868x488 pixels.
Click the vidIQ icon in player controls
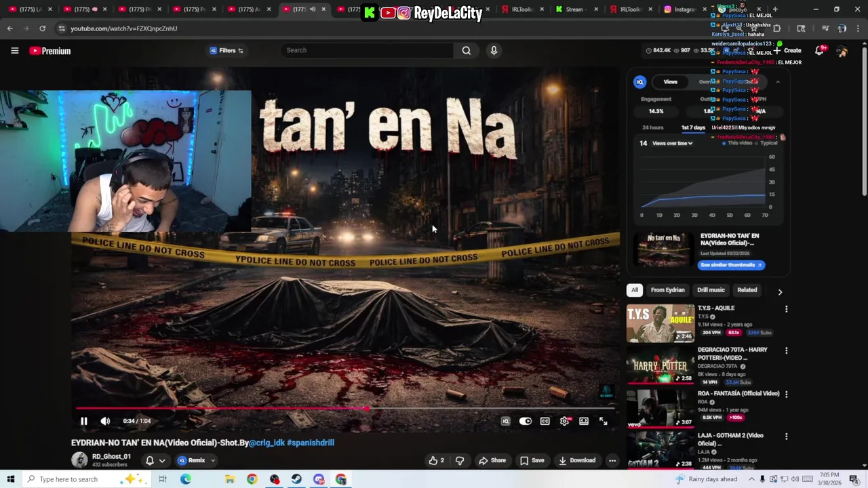click(x=505, y=421)
